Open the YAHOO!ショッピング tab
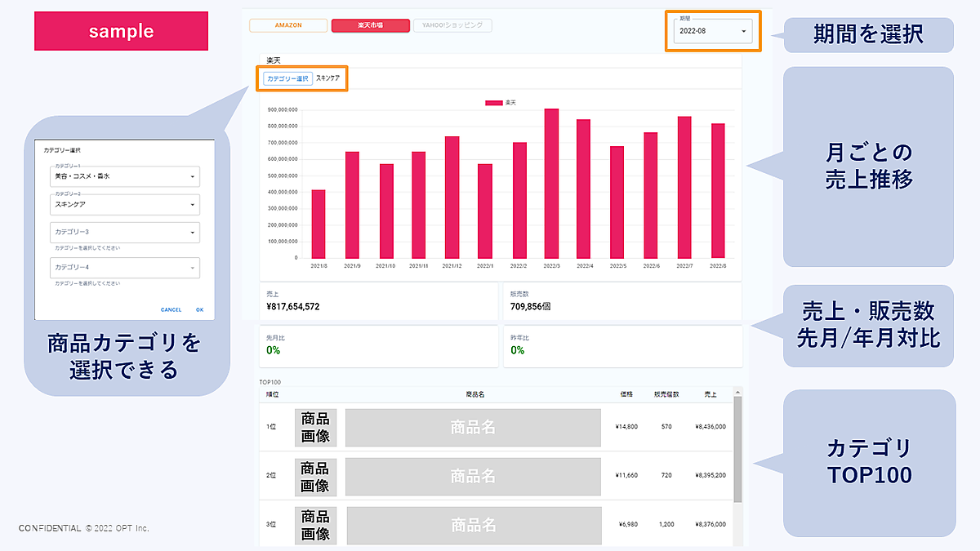The width and height of the screenshot is (980, 551). pyautogui.click(x=452, y=25)
